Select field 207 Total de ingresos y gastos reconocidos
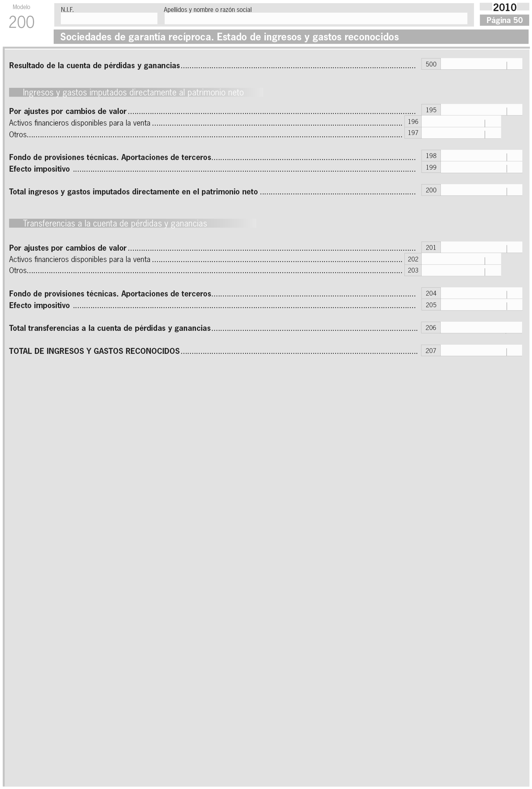 coord(481,350)
